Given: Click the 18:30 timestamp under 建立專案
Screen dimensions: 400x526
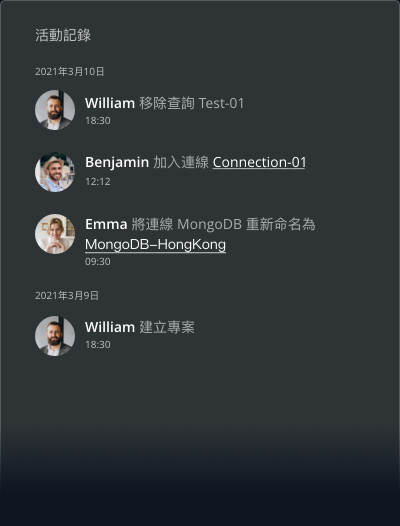Looking at the screenshot, I should pos(98,345).
